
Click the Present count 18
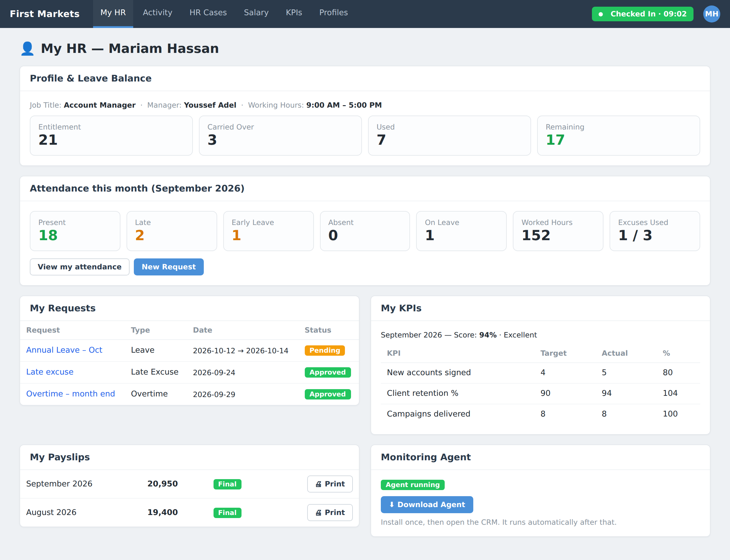[48, 235]
